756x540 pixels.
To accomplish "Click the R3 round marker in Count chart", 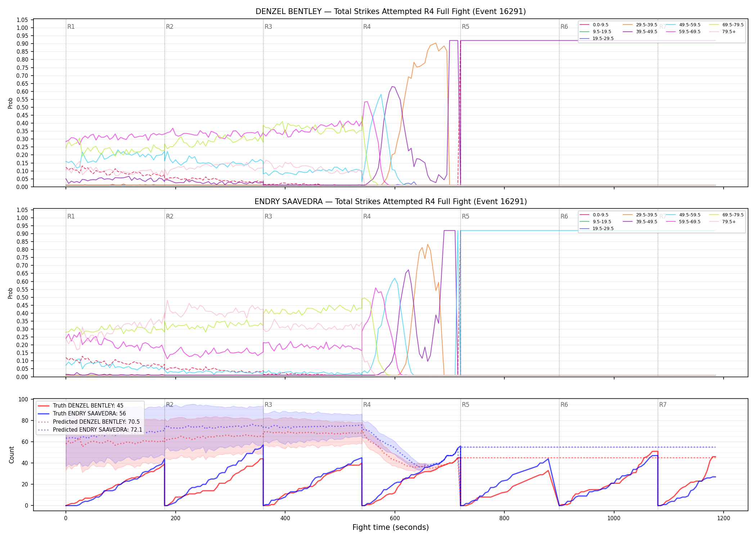I will pos(268,405).
